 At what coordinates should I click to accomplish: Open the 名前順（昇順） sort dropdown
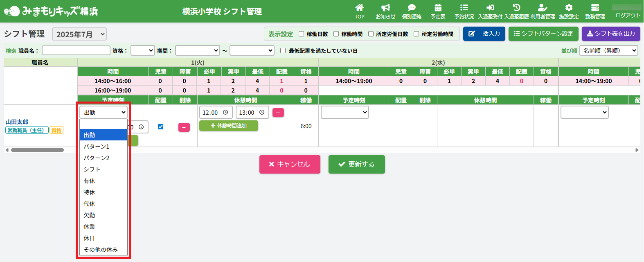tap(608, 51)
